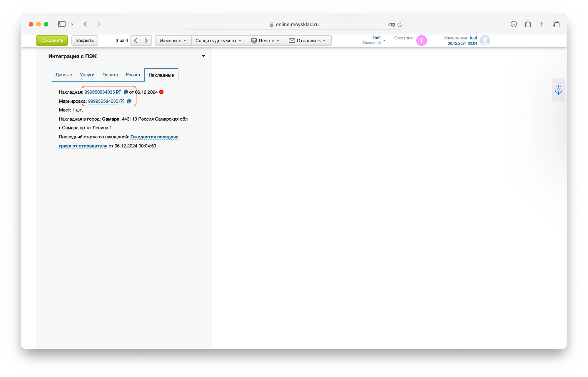This screenshot has height=377, width=588.
Task: Collapse the Интеграция с ПЭК section
Action: 203,56
